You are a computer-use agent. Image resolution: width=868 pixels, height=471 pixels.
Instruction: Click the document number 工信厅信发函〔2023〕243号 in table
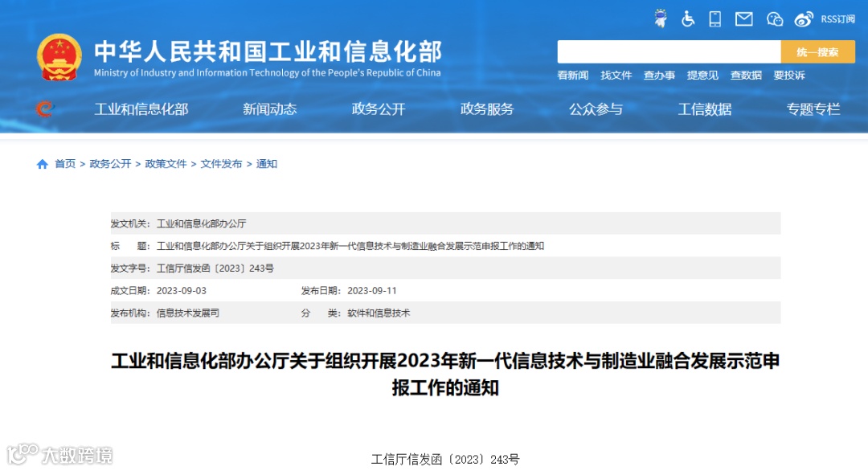point(215,268)
